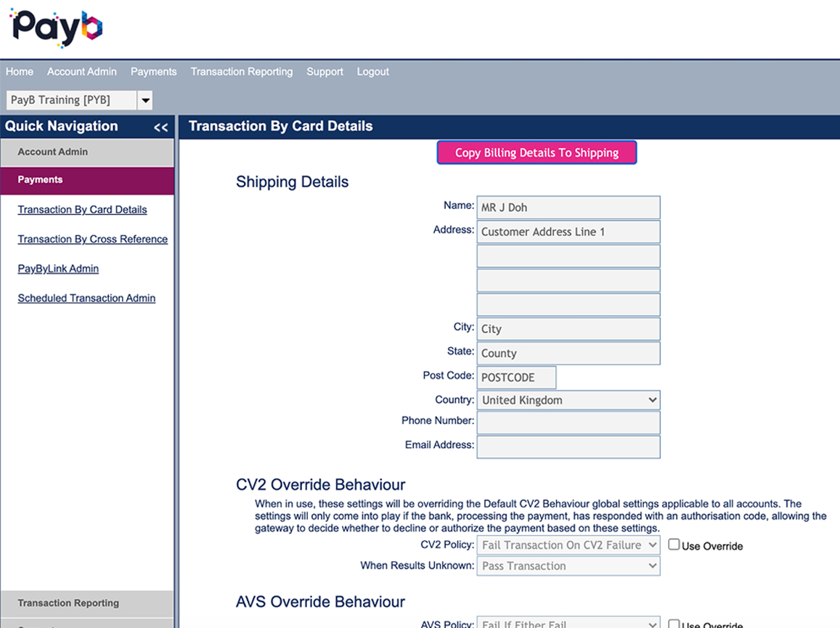The height and width of the screenshot is (628, 840).
Task: Click the CV2 Override Behaviour heading
Action: (x=320, y=485)
